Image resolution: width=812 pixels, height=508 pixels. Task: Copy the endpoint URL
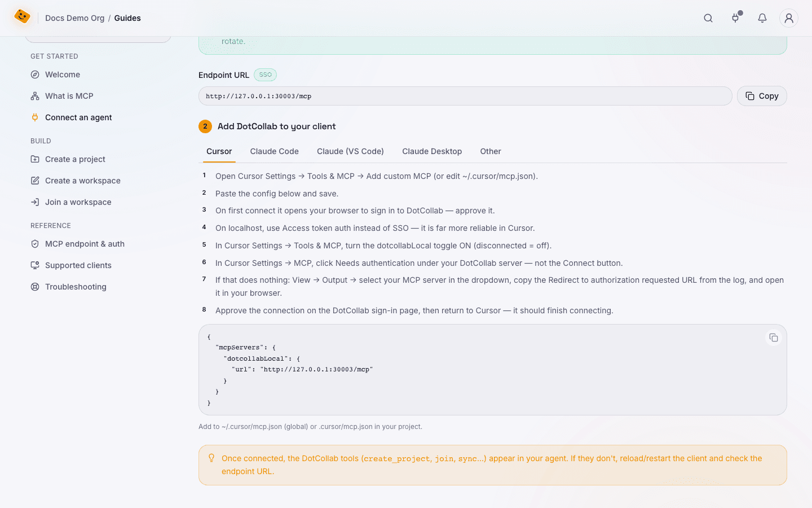pyautogui.click(x=762, y=96)
